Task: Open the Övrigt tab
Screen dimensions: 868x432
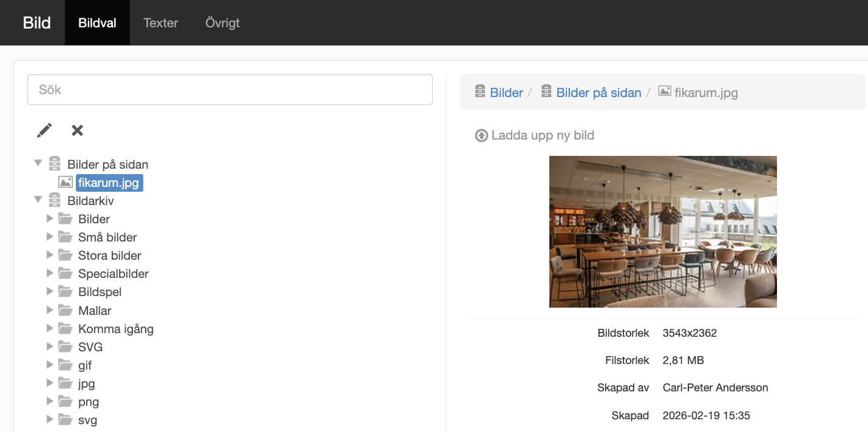Action: click(x=223, y=23)
